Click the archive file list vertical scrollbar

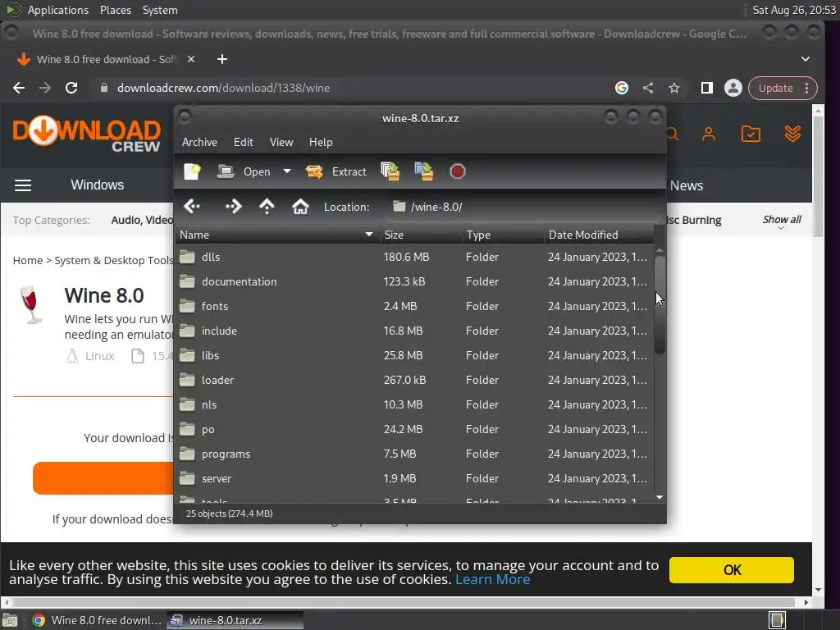(660, 305)
